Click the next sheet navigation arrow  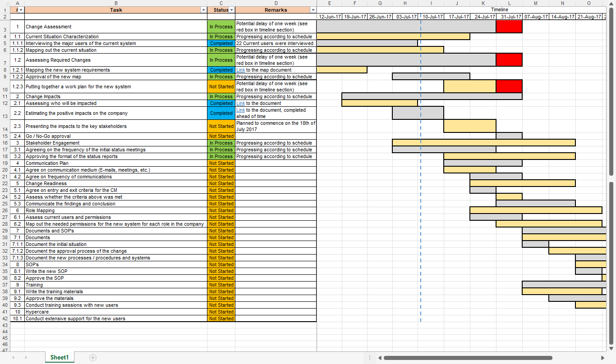click(x=26, y=358)
